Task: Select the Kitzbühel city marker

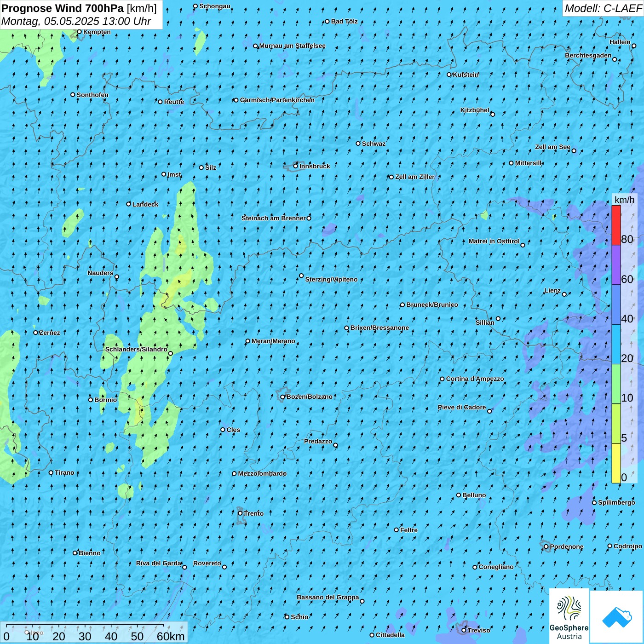Action: (493, 114)
